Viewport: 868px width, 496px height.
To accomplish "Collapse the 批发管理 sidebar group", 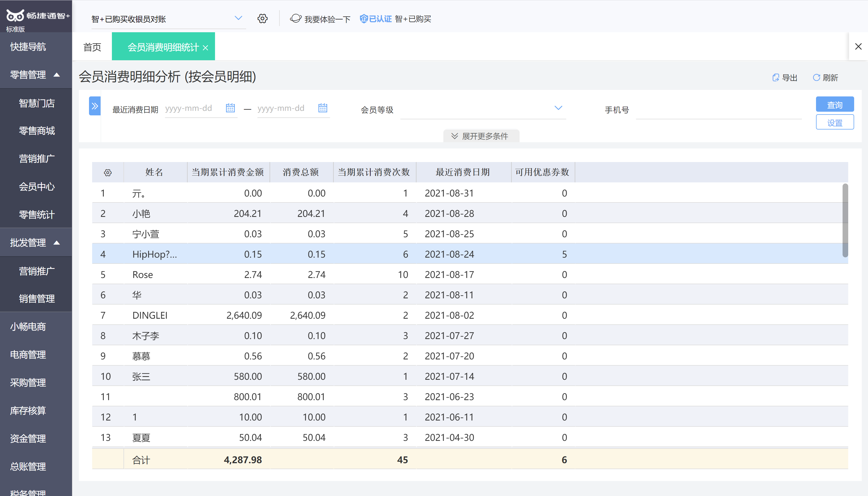I will [x=57, y=243].
